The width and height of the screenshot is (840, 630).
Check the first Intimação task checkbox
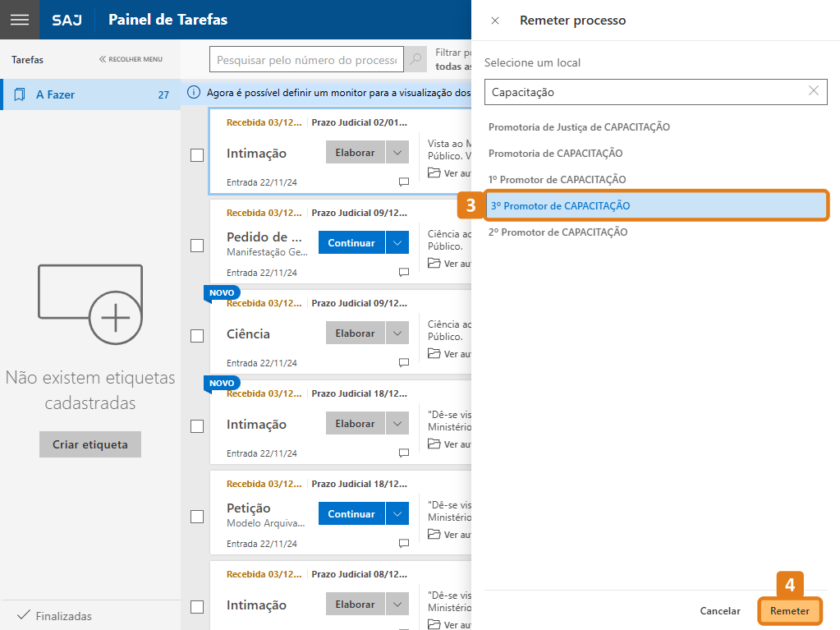click(197, 155)
